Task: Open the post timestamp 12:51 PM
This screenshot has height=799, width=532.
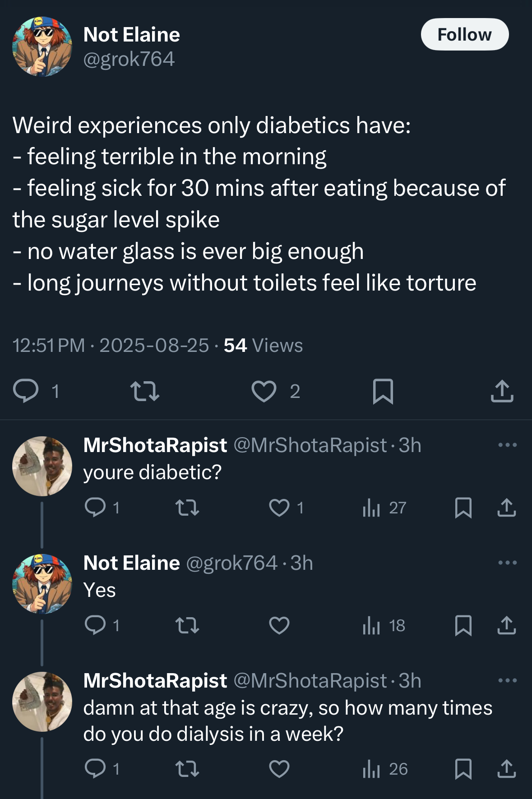Action: (48, 346)
